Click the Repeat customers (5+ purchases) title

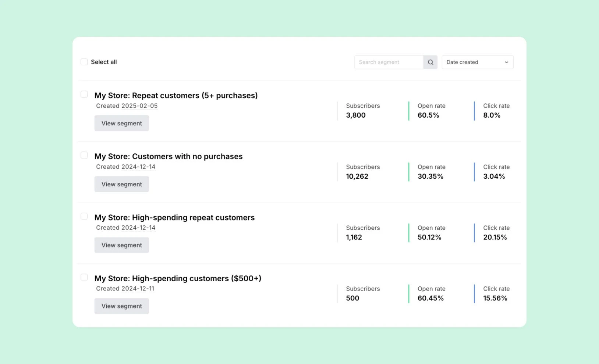tap(176, 96)
